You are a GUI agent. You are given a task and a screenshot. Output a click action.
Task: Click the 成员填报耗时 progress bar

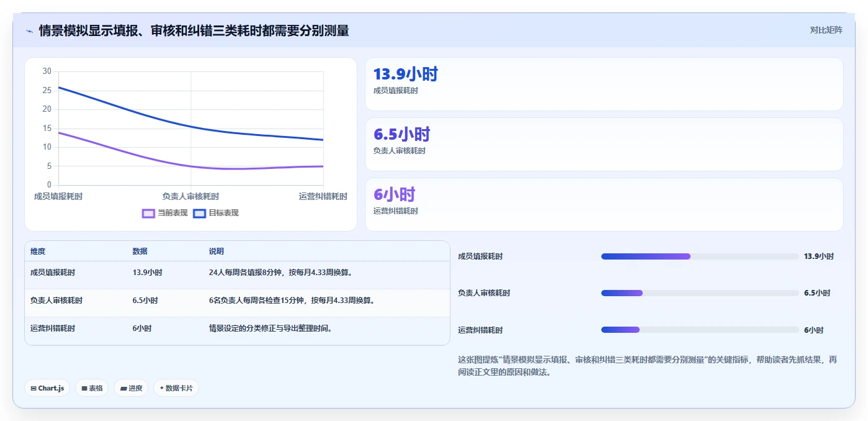[700, 256]
